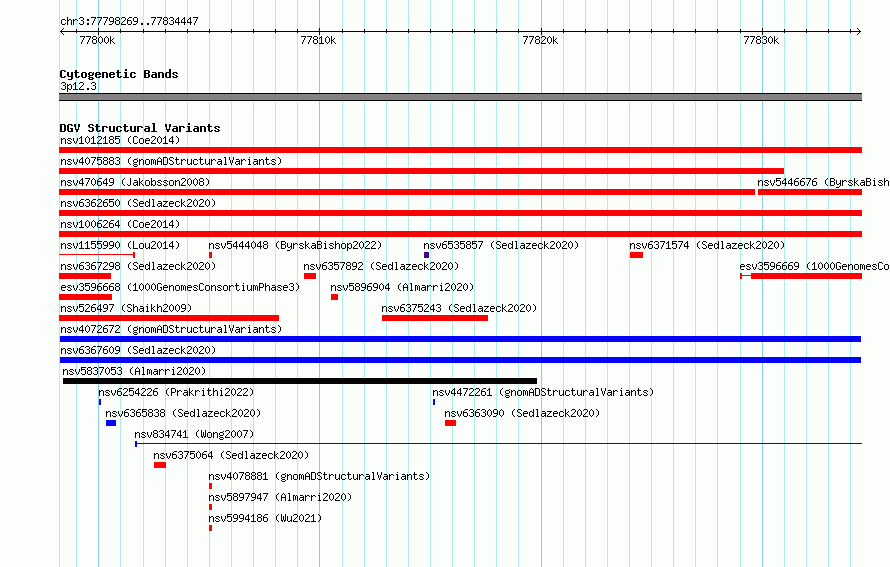
Task: Select nsv6363090 (Sedlazeck2020) label
Action: 522,413
